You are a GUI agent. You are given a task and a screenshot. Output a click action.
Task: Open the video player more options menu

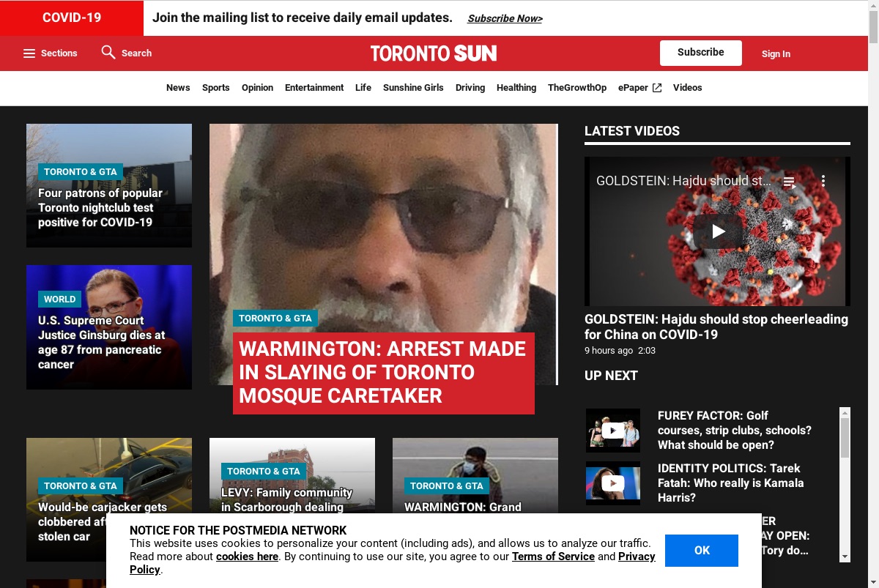[x=823, y=181]
